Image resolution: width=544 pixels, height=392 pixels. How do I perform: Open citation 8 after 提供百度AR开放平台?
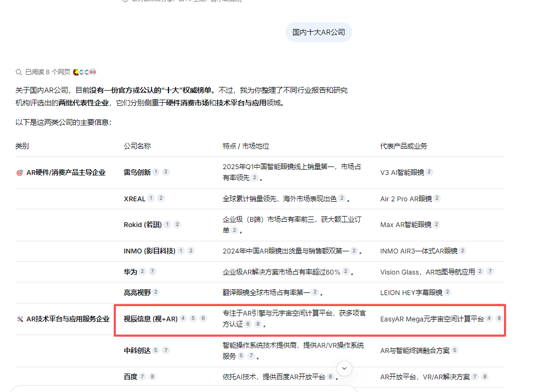(x=330, y=376)
